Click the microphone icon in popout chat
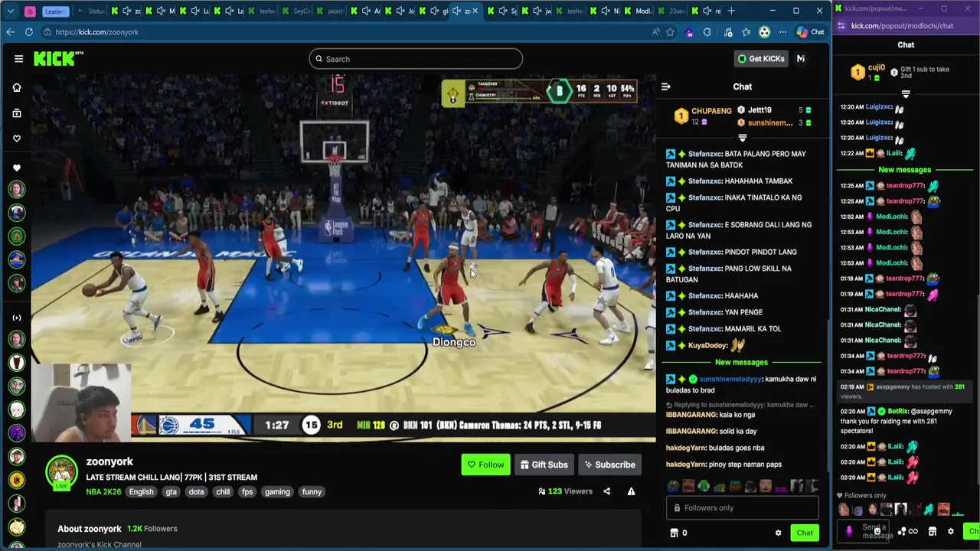Viewport: 980px width, 551px height. pyautogui.click(x=848, y=531)
